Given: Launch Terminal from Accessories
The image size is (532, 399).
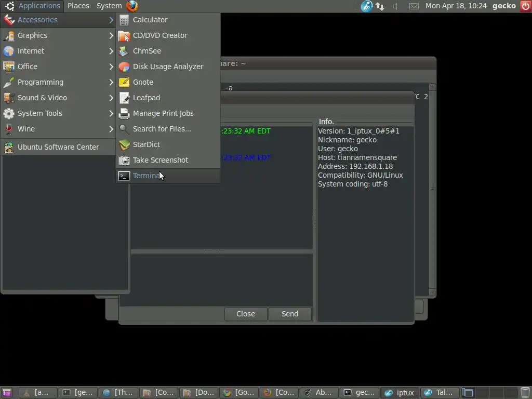Looking at the screenshot, I should pos(168,176).
